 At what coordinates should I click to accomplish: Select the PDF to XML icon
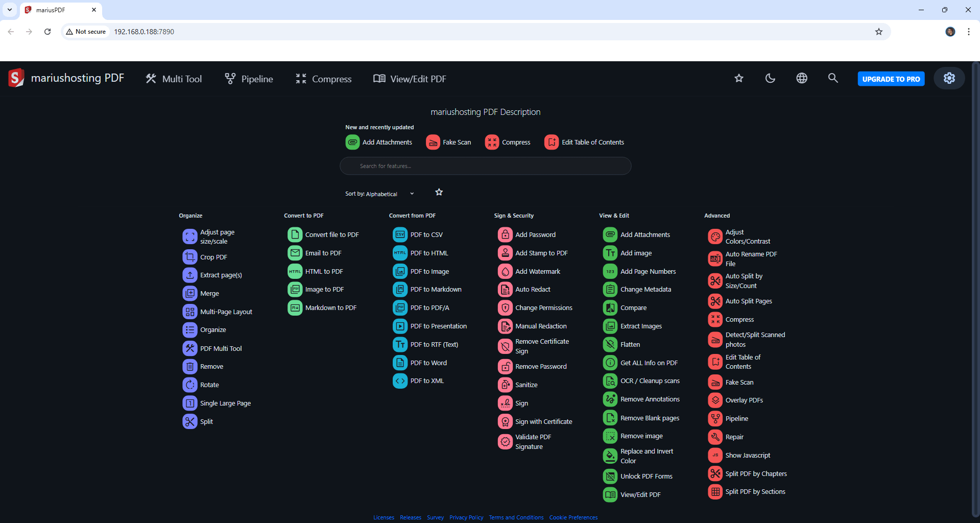pyautogui.click(x=400, y=381)
